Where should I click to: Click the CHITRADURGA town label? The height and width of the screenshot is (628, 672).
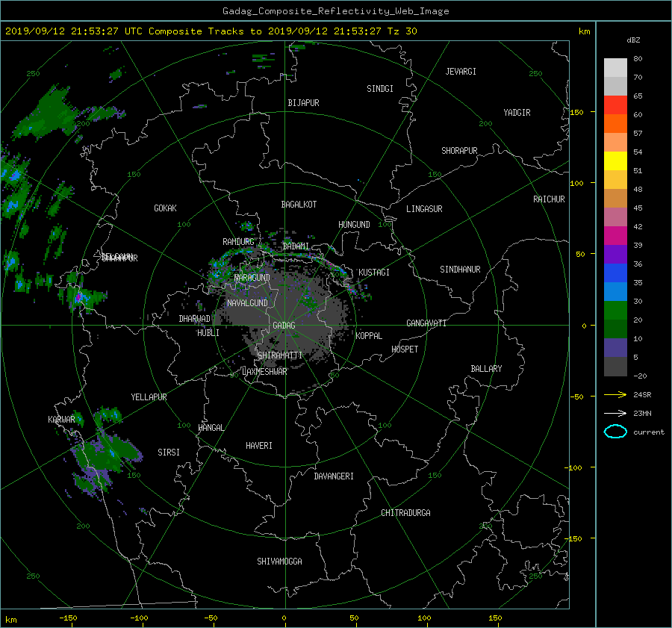[x=405, y=513]
